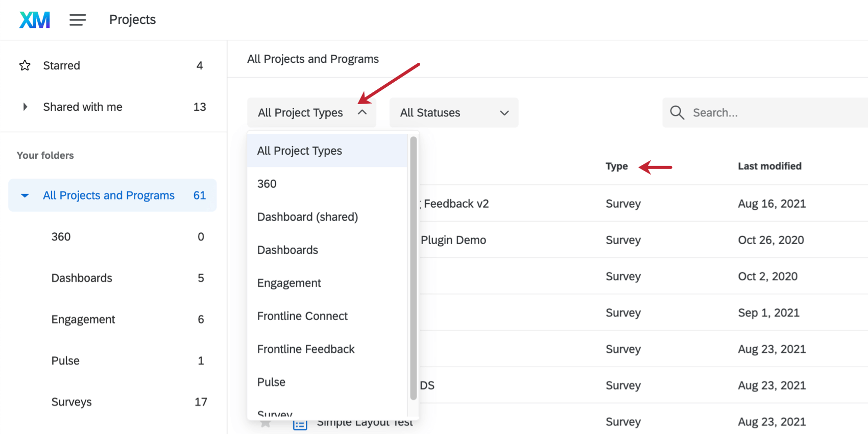
Task: Click the search magnifier icon
Action: 677,112
